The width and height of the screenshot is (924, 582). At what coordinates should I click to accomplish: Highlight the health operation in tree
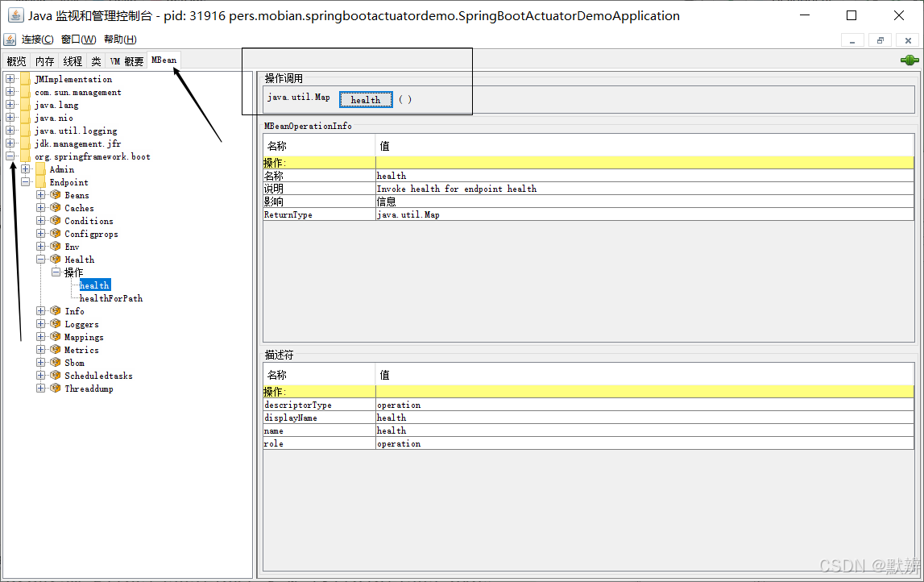click(94, 285)
